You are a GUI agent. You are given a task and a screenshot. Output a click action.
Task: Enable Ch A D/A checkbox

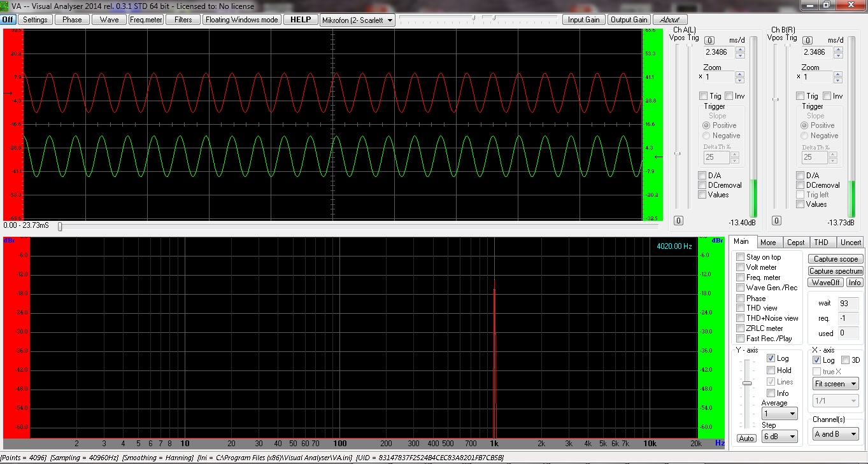click(x=702, y=175)
